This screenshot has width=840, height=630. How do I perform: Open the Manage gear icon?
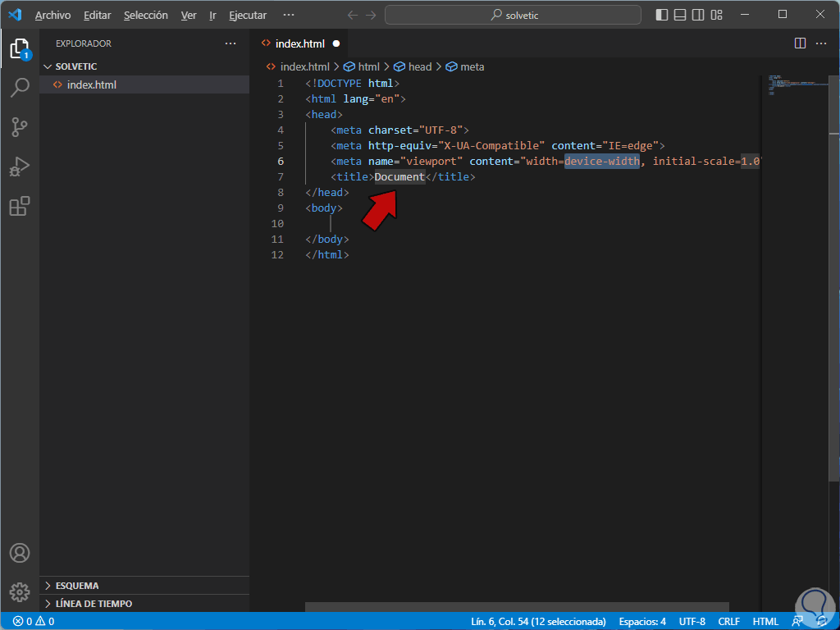(19, 591)
